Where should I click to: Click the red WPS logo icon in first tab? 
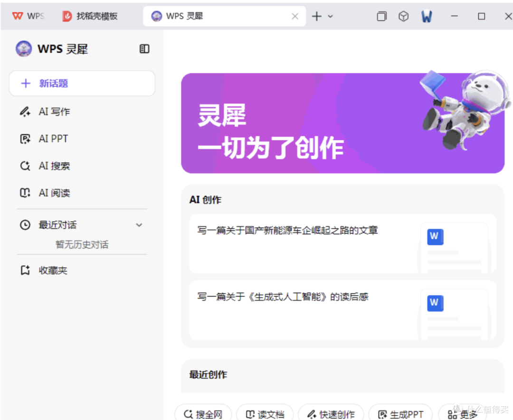[18, 16]
